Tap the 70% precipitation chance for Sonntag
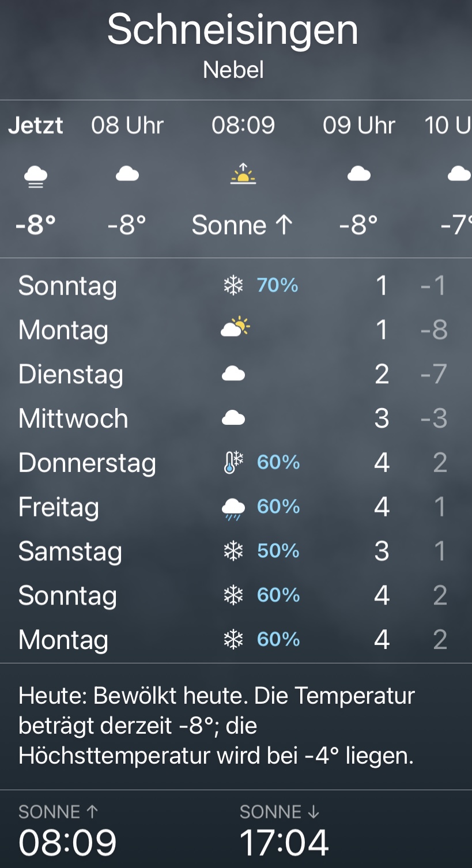Image resolution: width=472 pixels, height=868 pixels. coord(278,285)
